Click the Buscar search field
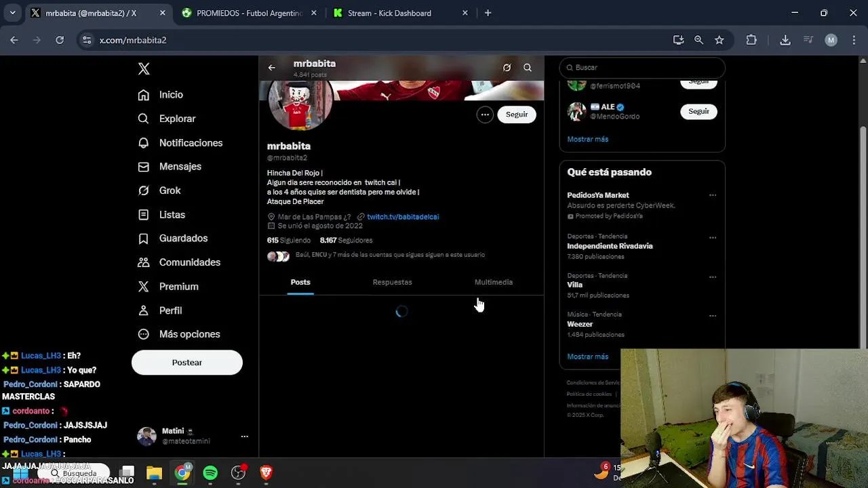Viewport: 868px width, 488px height. 642,68
